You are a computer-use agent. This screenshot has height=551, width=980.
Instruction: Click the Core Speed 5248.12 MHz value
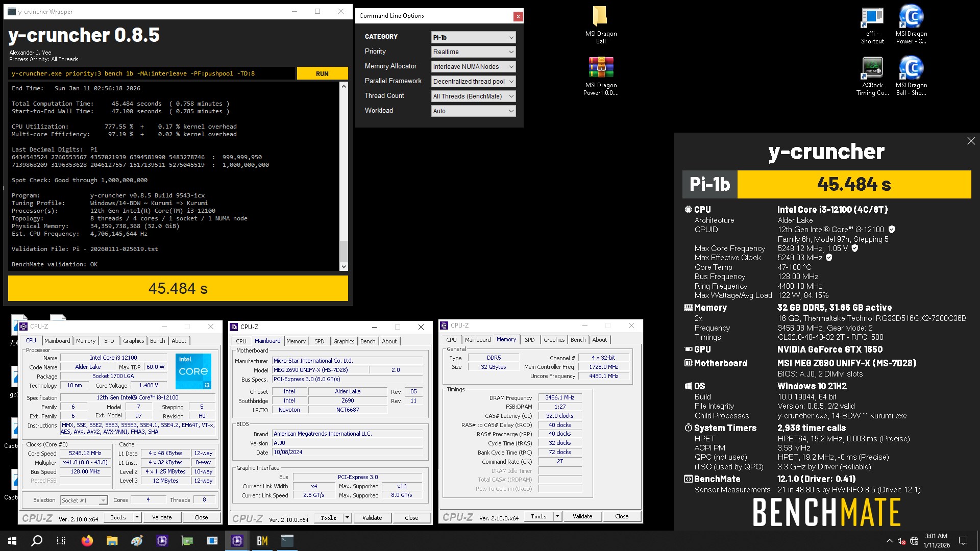(x=85, y=453)
